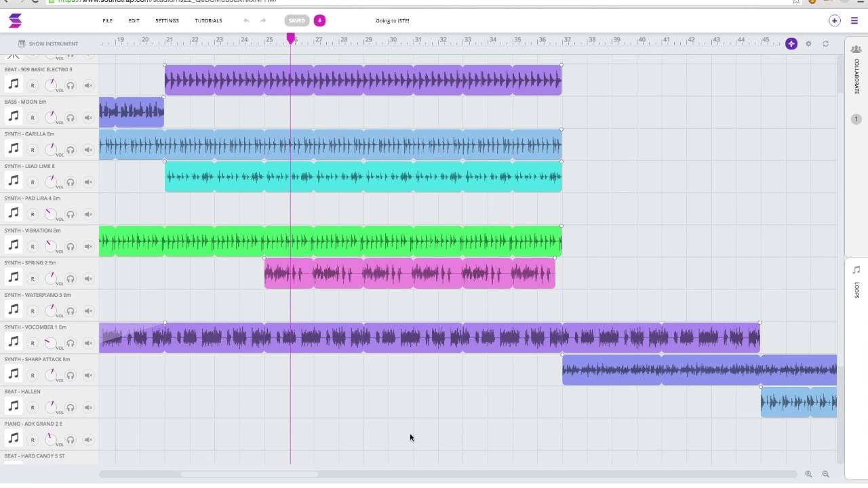
Task: Click the cycle refresh icon above timeline
Action: pos(825,43)
